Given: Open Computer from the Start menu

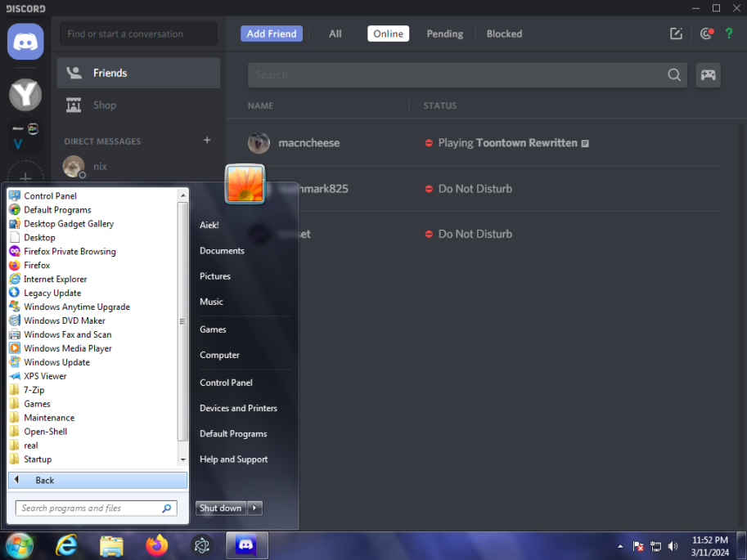Looking at the screenshot, I should click(219, 355).
